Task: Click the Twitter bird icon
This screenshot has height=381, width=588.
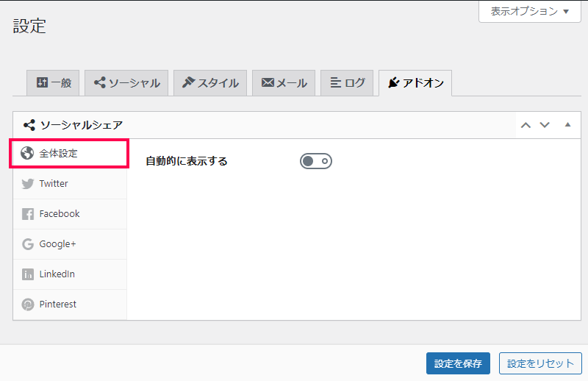Action: pos(28,184)
